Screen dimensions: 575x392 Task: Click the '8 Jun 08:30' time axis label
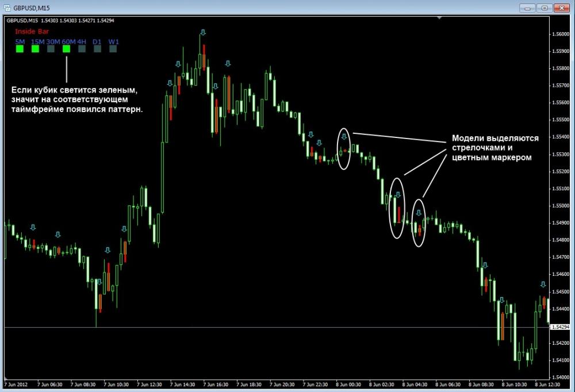pyautogui.click(x=481, y=385)
